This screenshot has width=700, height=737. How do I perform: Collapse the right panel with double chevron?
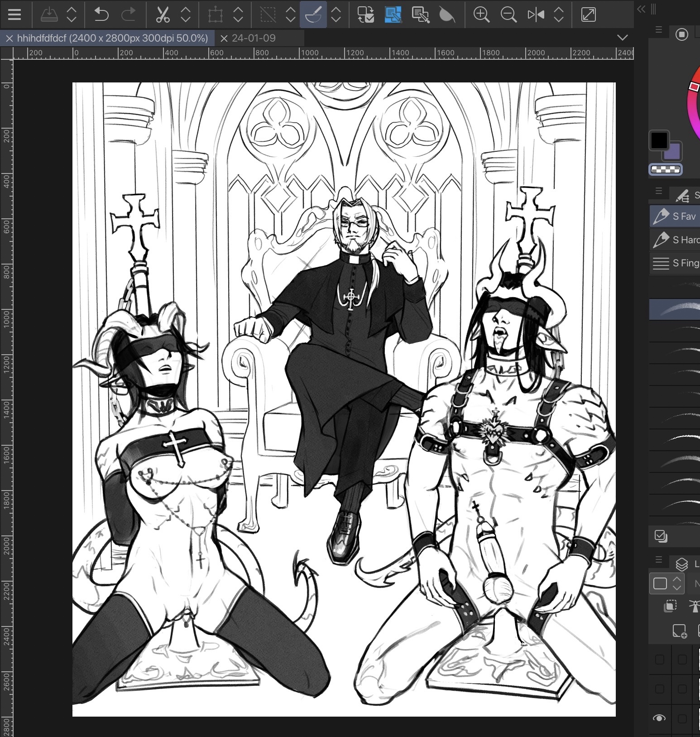(641, 9)
